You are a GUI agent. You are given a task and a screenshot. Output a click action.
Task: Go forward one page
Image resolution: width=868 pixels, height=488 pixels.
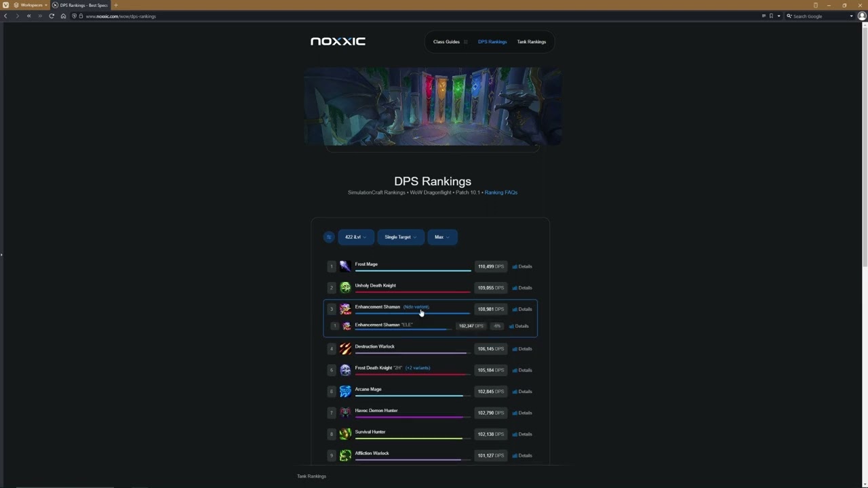17,16
